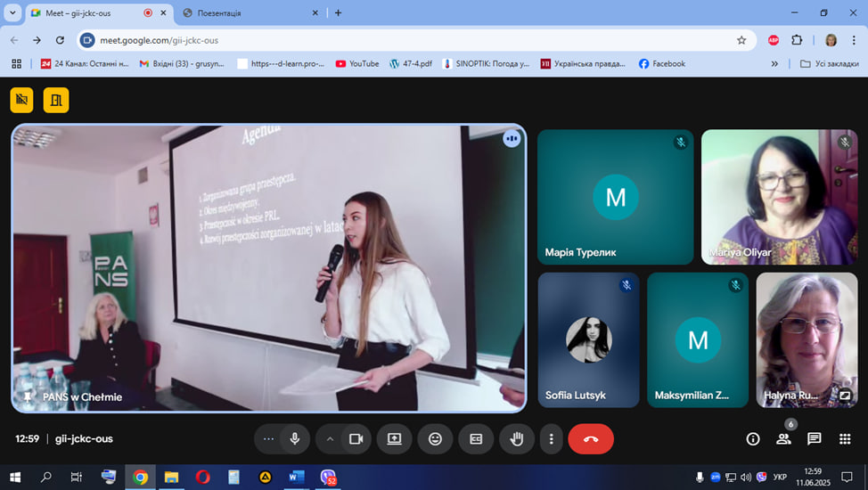
Task: Toggle the camera on or off
Action: [356, 439]
